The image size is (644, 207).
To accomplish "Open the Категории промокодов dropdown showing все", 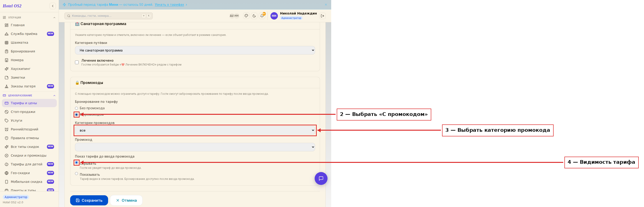I will point(195,130).
